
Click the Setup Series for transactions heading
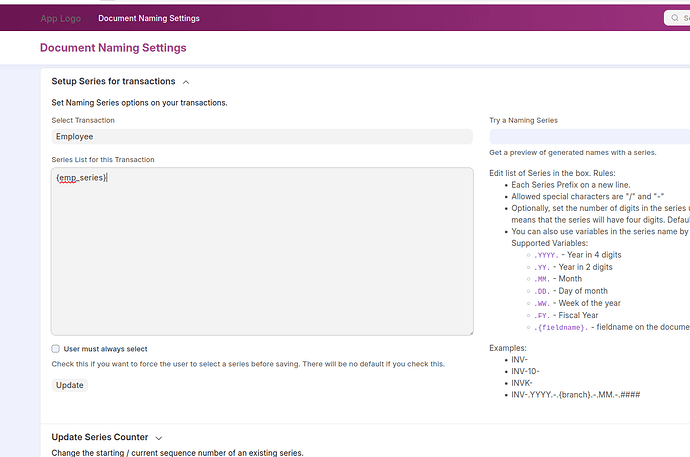click(113, 81)
